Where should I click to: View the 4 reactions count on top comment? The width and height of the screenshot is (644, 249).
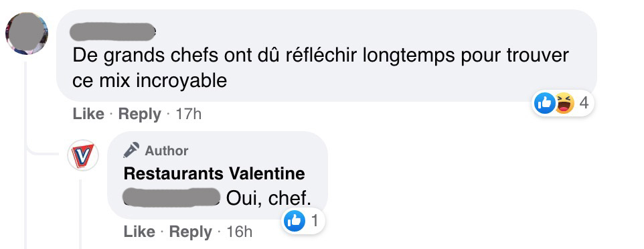584,102
